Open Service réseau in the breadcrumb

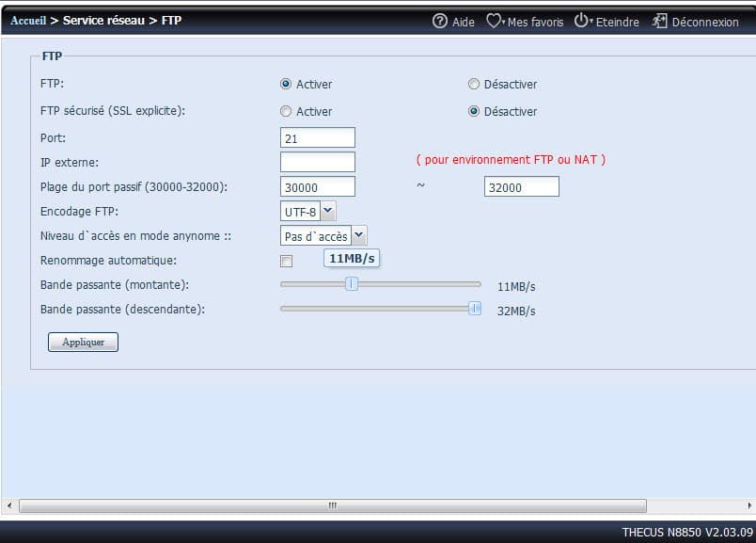point(103,20)
